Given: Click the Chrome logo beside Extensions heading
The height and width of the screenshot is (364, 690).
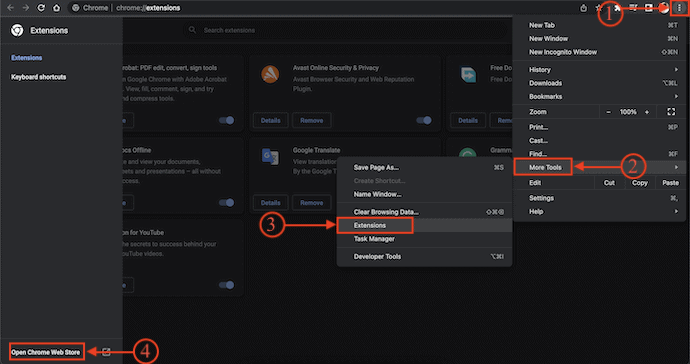Looking at the screenshot, I should pyautogui.click(x=17, y=30).
